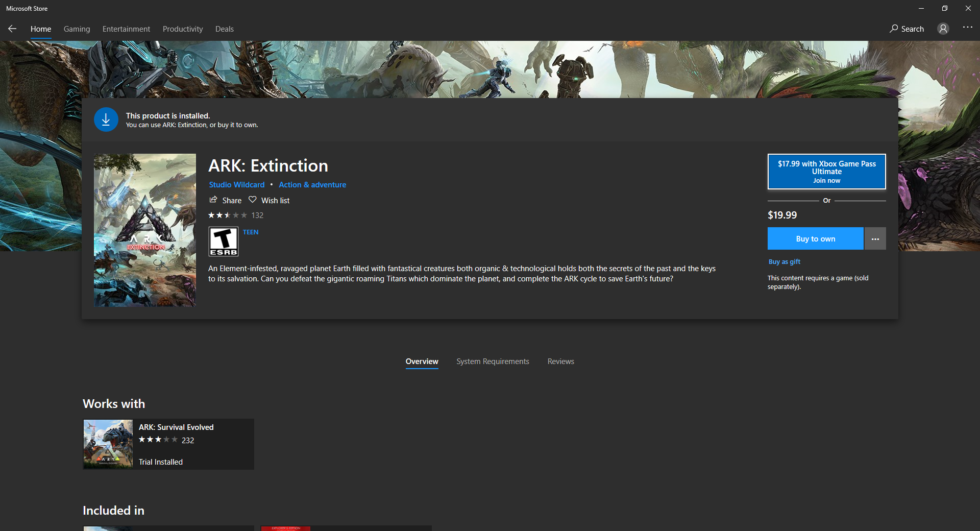This screenshot has width=980, height=531.
Task: Click the blue download status icon
Action: pos(106,119)
